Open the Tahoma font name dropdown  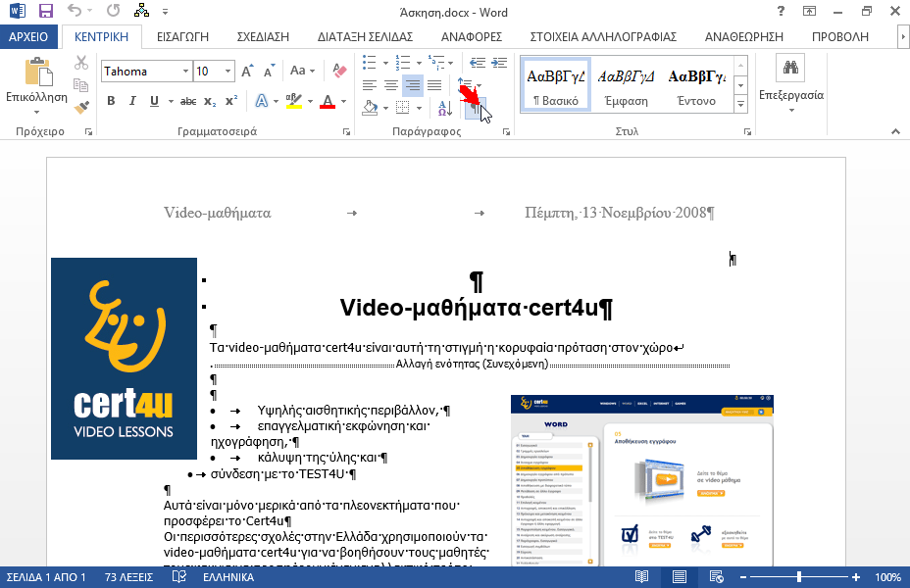point(185,72)
